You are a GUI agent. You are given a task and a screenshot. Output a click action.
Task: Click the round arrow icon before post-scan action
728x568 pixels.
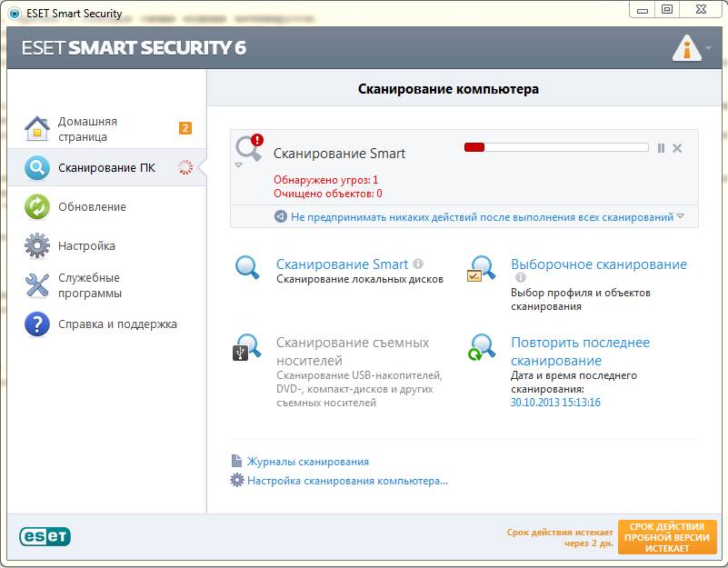click(x=281, y=216)
